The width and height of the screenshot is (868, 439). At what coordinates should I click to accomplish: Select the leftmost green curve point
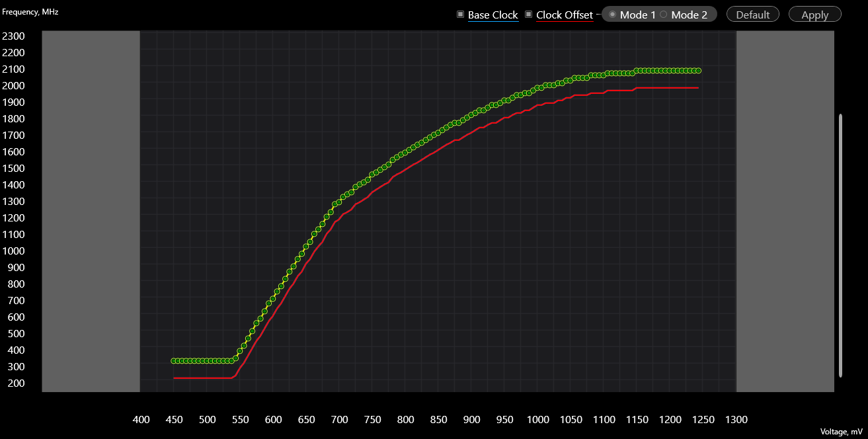click(174, 361)
